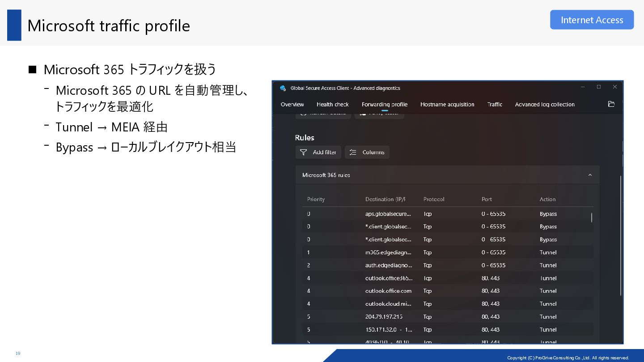Open the folder icon in the diagnostics tab bar

pyautogui.click(x=611, y=104)
